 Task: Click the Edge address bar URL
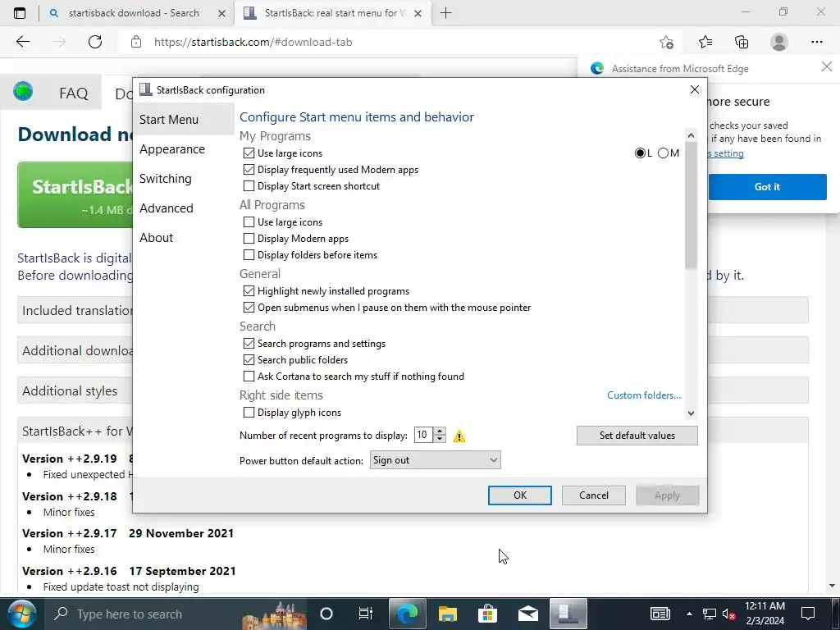click(253, 42)
